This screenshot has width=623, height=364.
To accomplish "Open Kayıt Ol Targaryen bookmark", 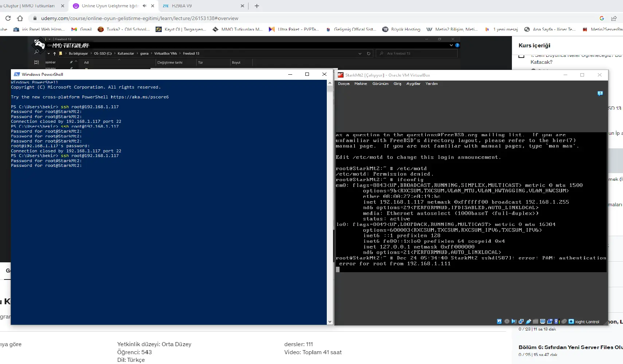I will click(x=181, y=29).
